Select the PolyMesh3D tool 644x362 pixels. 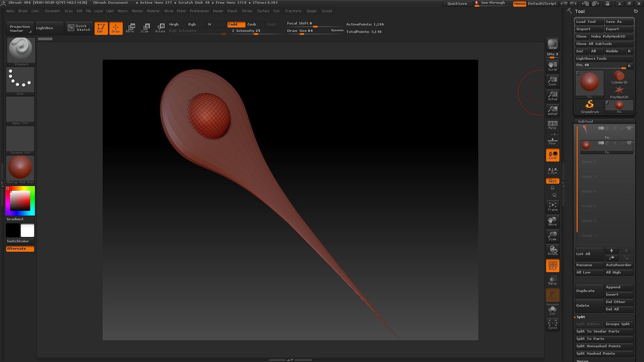pos(619,92)
